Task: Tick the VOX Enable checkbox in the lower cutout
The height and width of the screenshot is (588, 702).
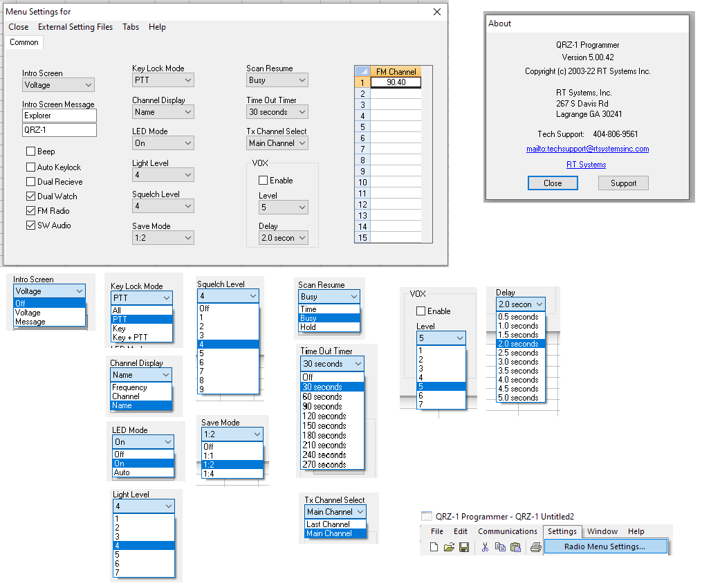Action: [421, 311]
